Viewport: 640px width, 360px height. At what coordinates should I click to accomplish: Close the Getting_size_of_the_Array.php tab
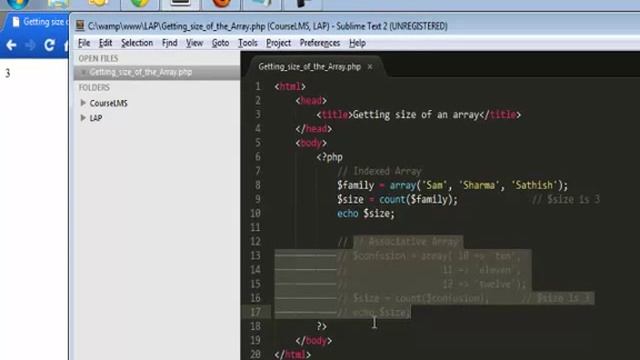[370, 67]
